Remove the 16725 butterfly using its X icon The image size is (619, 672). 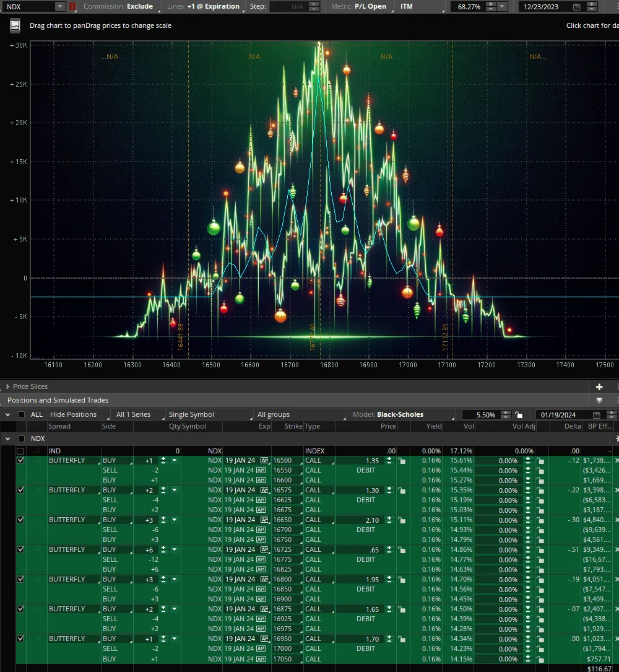pos(616,550)
